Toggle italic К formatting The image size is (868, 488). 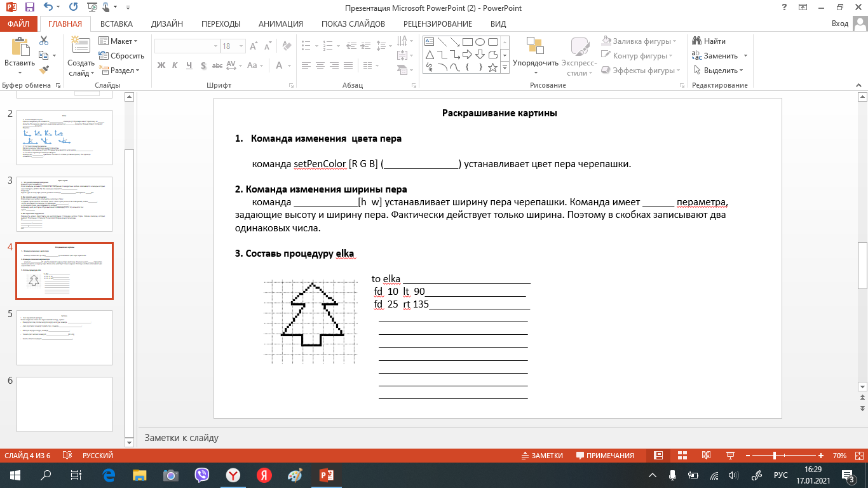coord(175,65)
